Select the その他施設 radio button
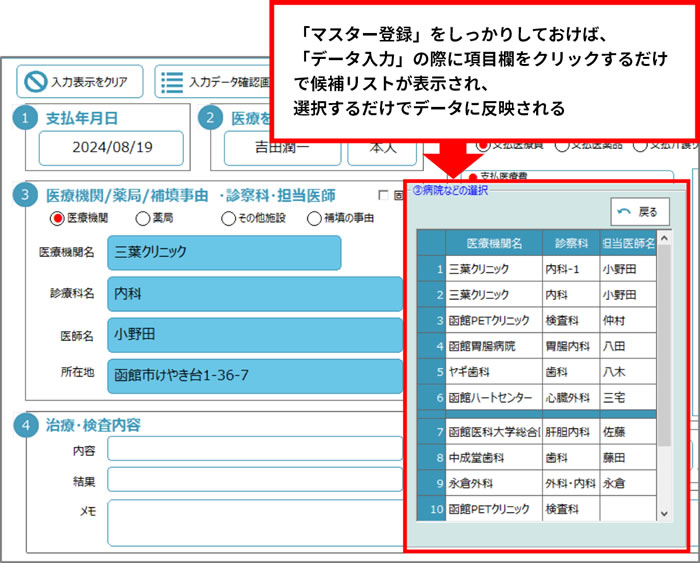 [229, 218]
